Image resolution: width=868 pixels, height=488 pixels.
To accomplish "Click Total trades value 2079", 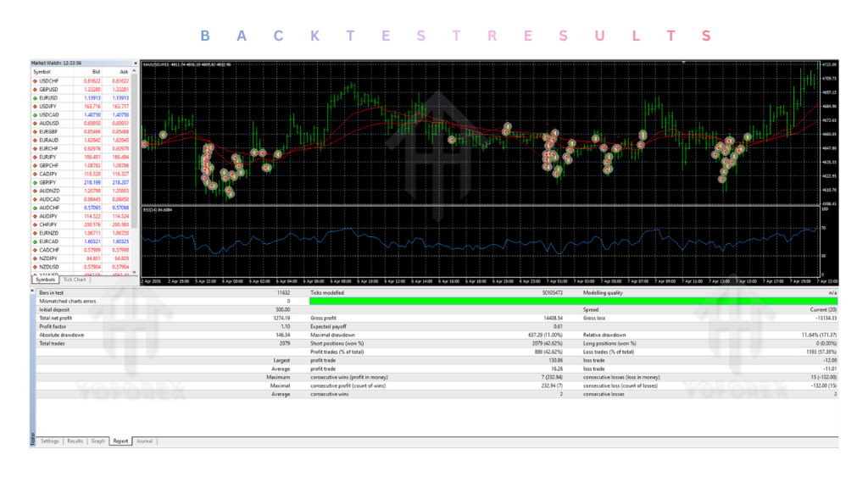I will [285, 344].
